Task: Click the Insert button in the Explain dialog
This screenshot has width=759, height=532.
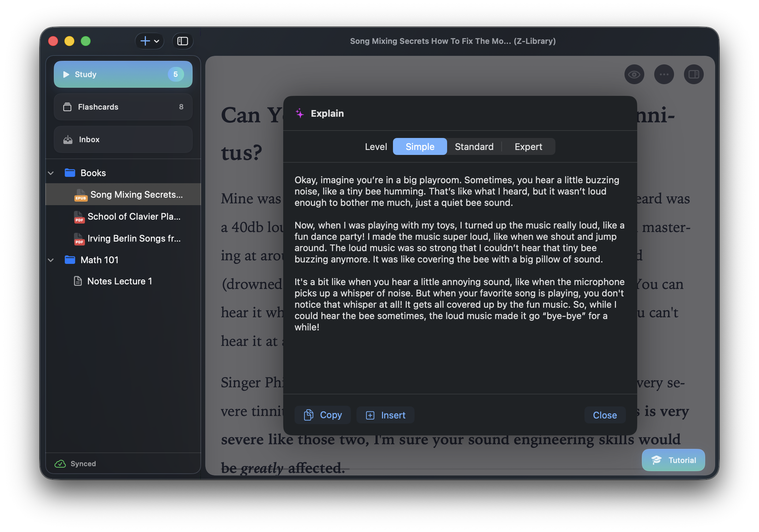Action: (x=385, y=415)
